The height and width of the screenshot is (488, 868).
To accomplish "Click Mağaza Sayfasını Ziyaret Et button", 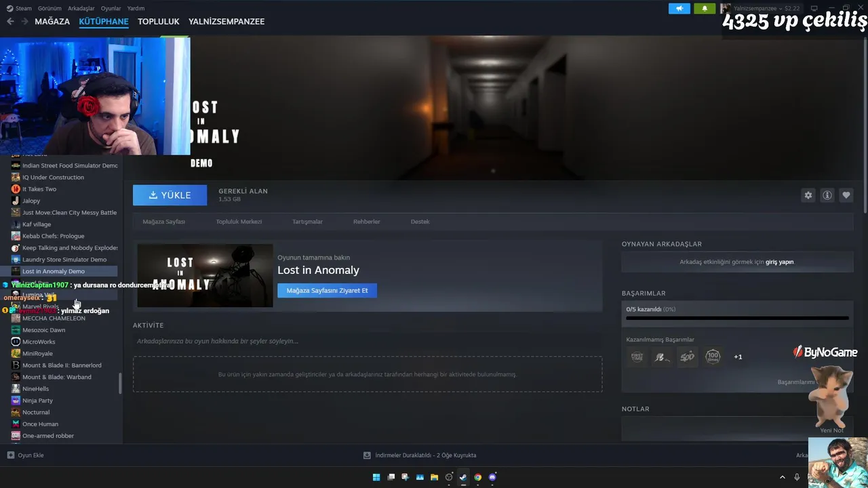I will click(x=327, y=291).
